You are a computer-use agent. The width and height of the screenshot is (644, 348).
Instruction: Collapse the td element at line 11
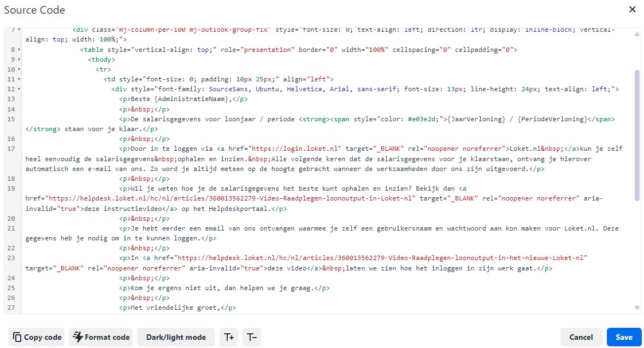[x=19, y=79]
